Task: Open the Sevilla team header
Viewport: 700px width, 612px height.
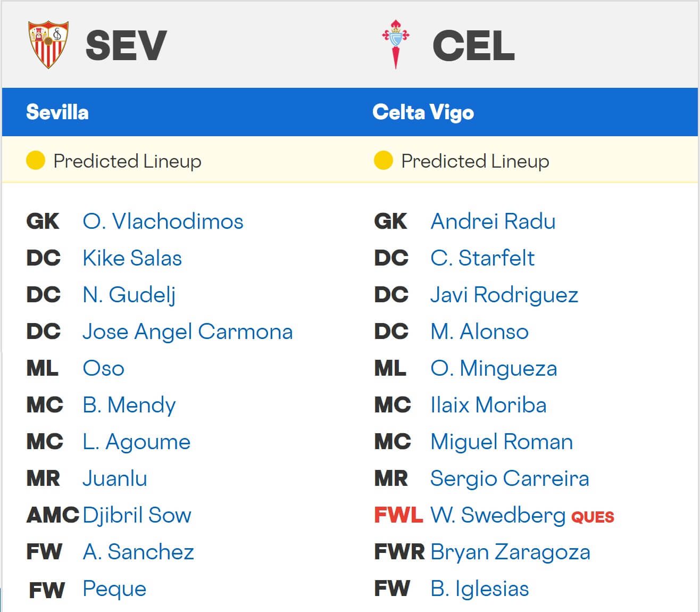Action: click(x=57, y=112)
